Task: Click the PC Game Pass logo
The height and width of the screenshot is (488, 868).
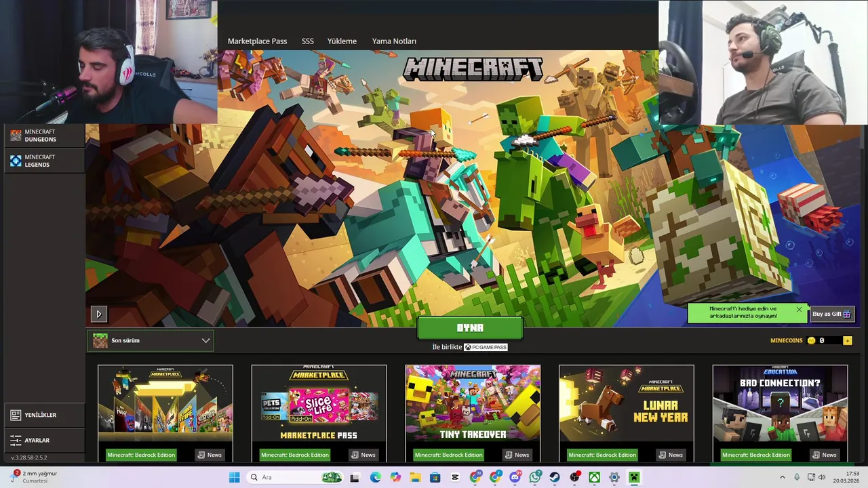Action: (x=486, y=347)
